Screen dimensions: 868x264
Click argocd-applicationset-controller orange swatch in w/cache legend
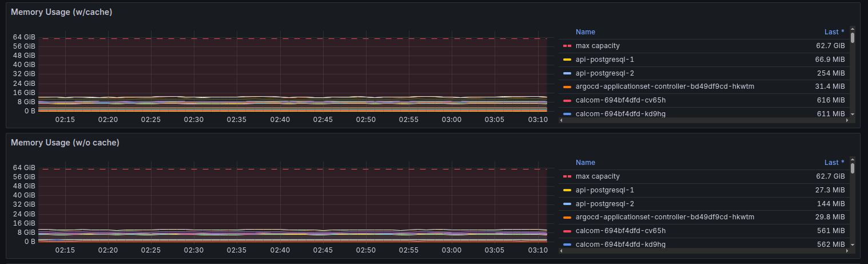pyautogui.click(x=567, y=87)
